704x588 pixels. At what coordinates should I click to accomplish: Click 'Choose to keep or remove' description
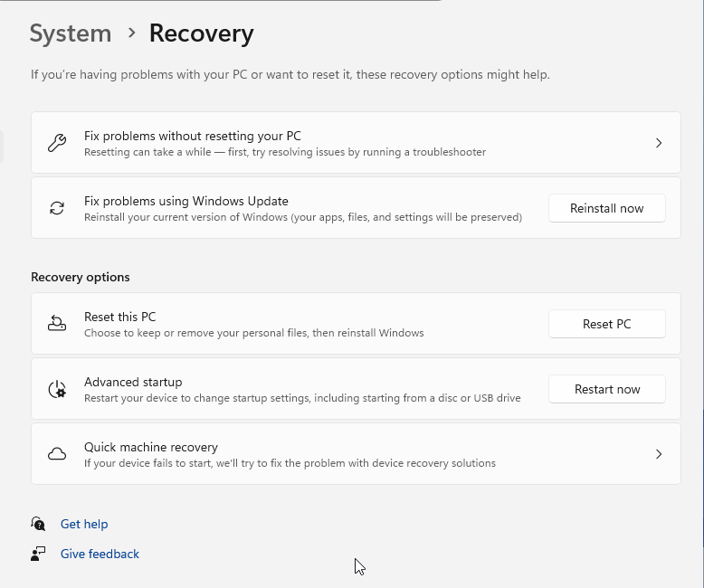coord(253,333)
